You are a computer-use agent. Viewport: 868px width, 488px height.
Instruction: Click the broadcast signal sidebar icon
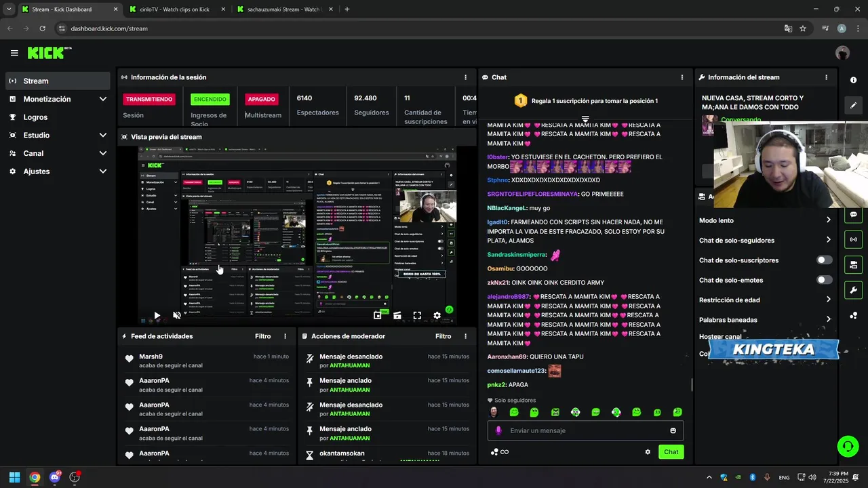pos(853,239)
